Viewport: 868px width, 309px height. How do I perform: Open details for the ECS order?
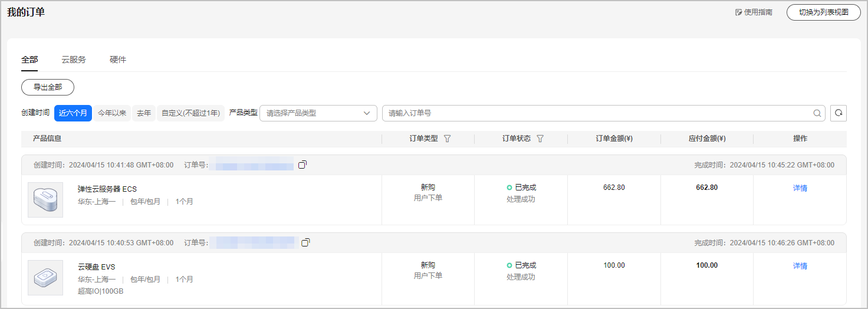[x=800, y=188]
